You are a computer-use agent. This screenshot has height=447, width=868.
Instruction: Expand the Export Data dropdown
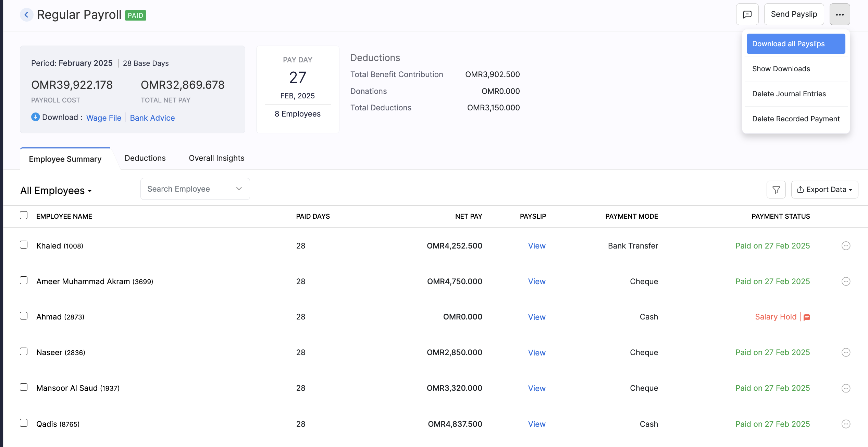pyautogui.click(x=824, y=190)
